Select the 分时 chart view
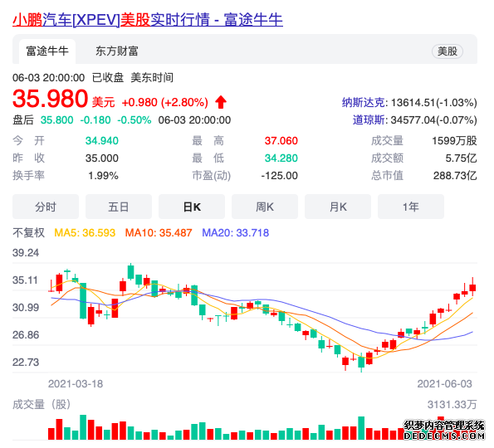 (x=46, y=207)
